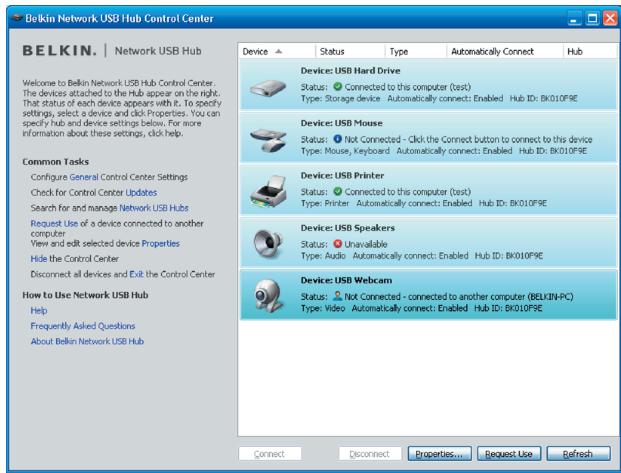Click the Request Use link in Common Tasks
The height and width of the screenshot is (473, 621).
click(54, 223)
